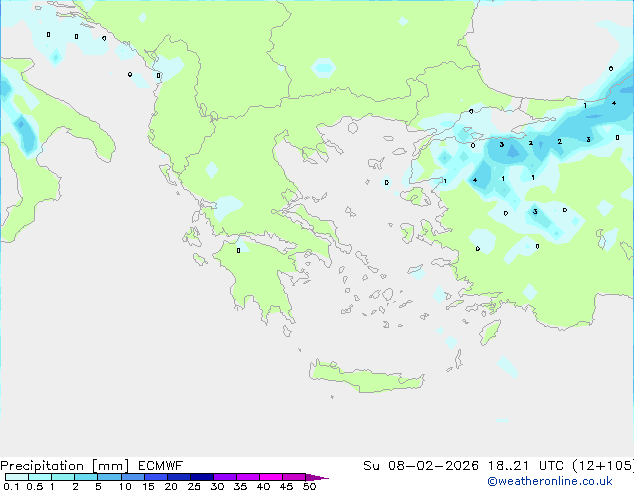The image size is (634, 490).
Task: Click the '(12+105)' forecast run text
Action: pos(603,466)
